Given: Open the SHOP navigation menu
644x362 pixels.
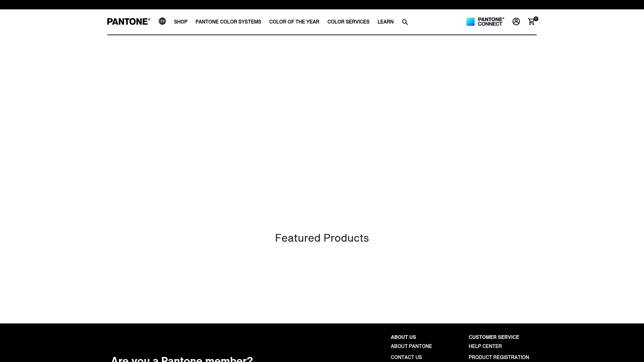Looking at the screenshot, I should point(180,22).
